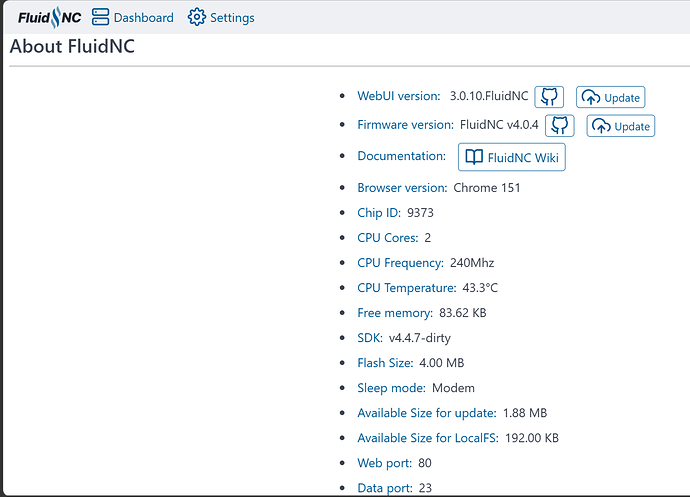
Task: Select the 'Available Size for update:' label
Action: pyautogui.click(x=427, y=413)
